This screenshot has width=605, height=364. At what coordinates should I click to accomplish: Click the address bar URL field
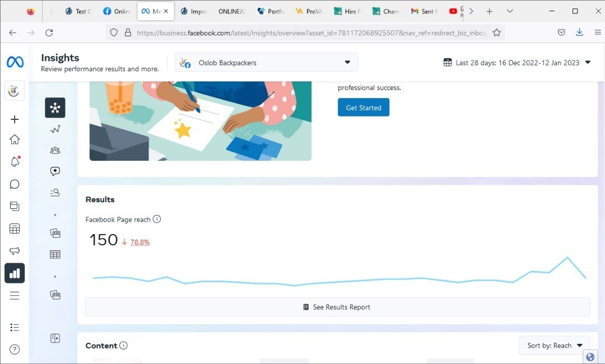click(312, 33)
